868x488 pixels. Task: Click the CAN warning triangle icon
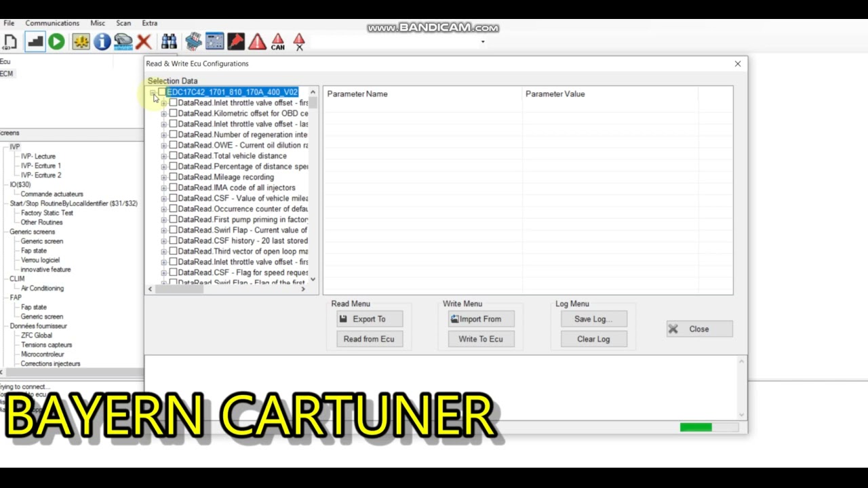tap(278, 42)
